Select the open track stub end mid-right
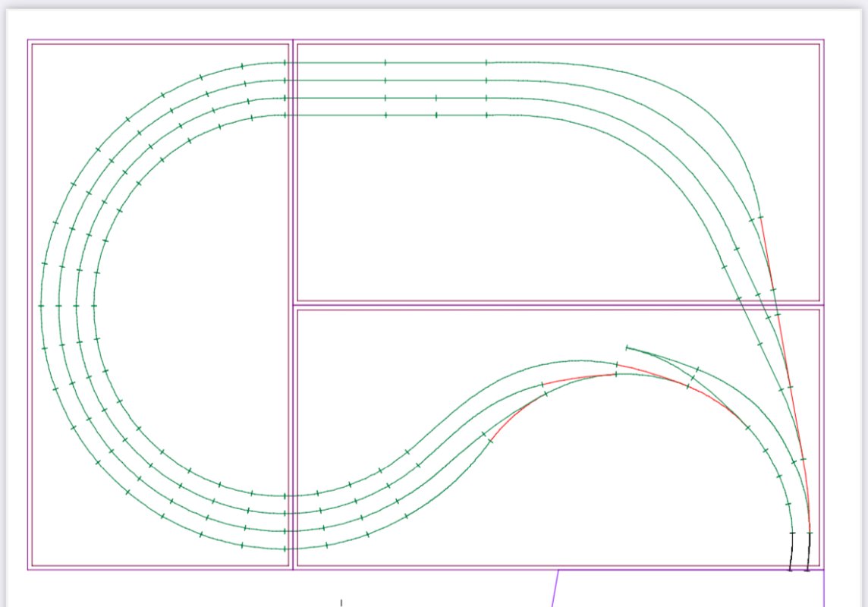Screen dimensions: 868x607 tap(627, 348)
